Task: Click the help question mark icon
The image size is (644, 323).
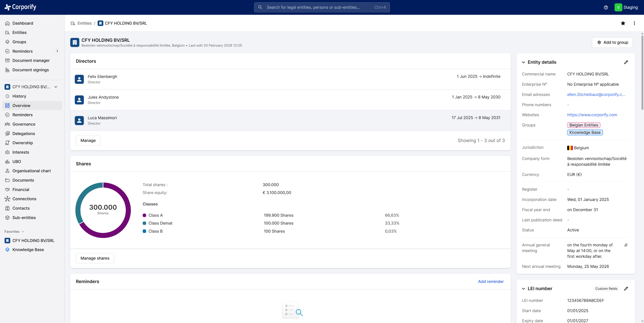Action: tap(606, 7)
